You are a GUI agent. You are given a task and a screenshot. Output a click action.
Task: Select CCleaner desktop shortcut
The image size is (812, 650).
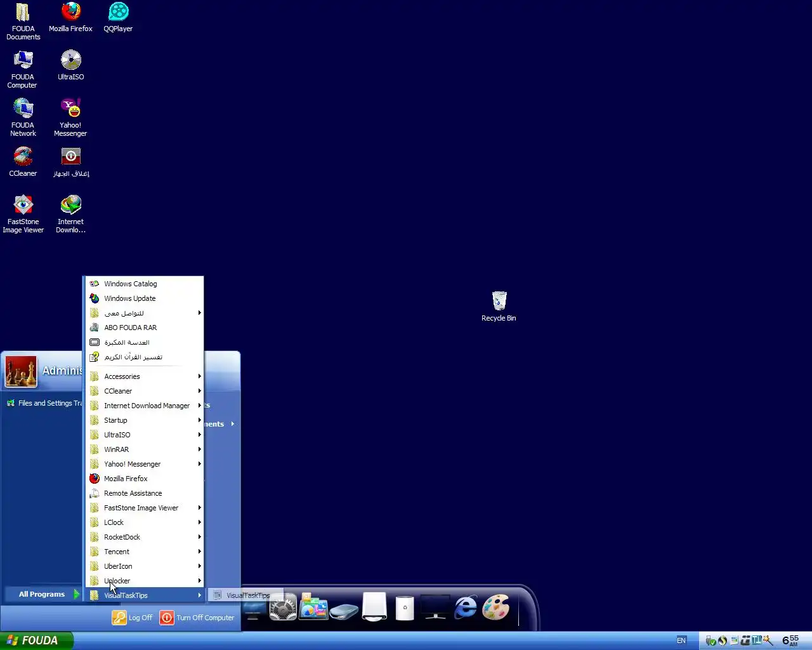23,162
